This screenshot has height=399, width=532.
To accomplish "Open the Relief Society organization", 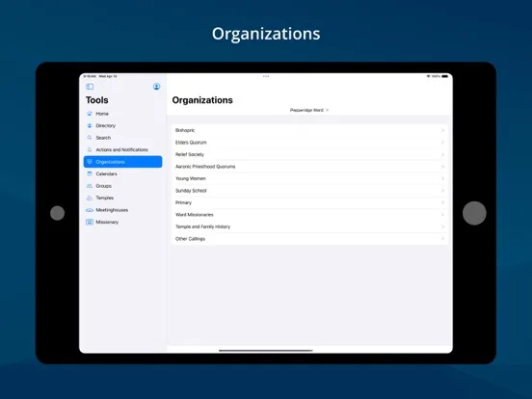I will click(309, 154).
